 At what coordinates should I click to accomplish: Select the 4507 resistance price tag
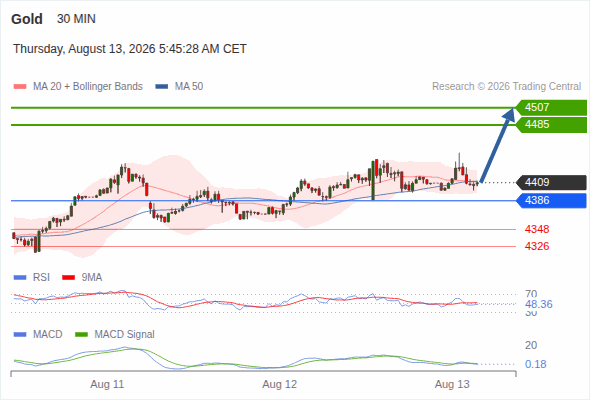click(x=551, y=108)
